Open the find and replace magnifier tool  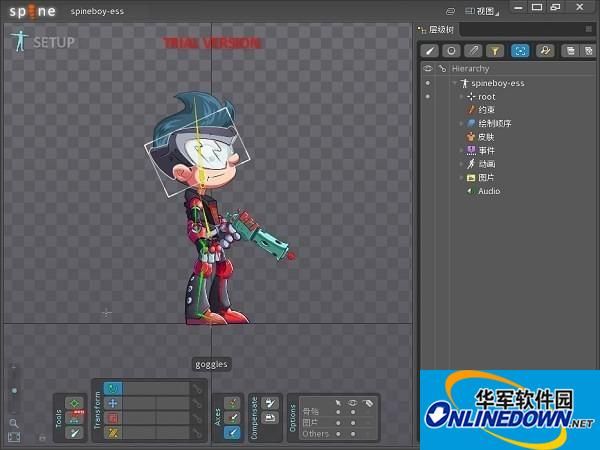tap(545, 51)
